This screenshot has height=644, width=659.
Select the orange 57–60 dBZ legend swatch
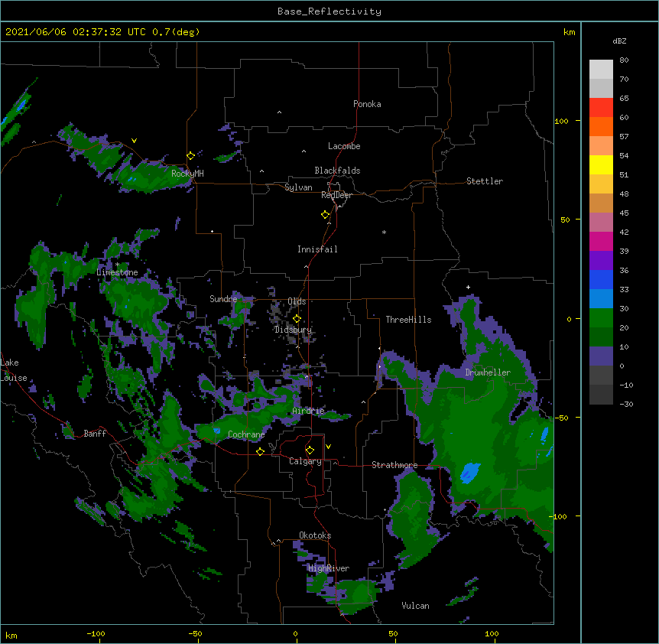tap(601, 126)
